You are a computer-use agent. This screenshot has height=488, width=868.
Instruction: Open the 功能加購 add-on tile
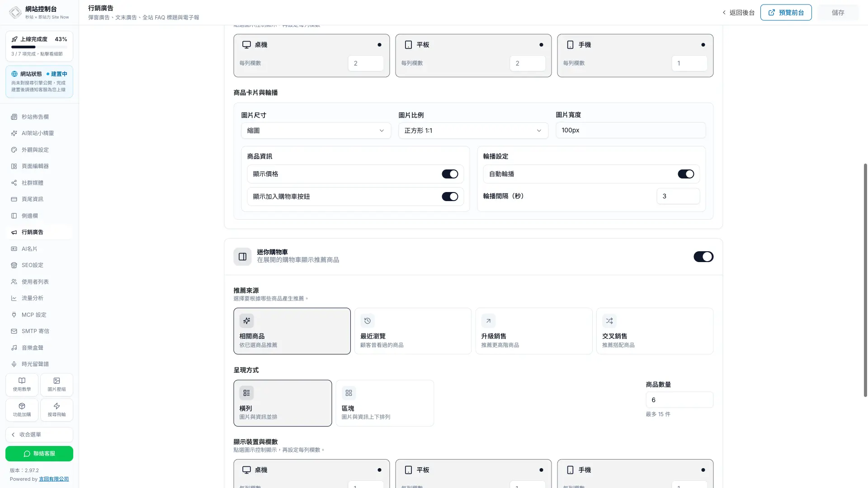(22, 410)
